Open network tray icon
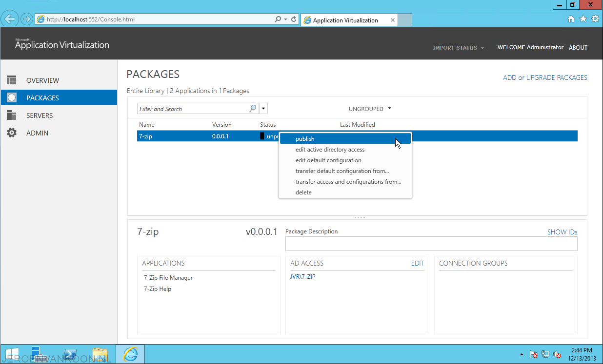The image size is (603, 364). click(545, 354)
